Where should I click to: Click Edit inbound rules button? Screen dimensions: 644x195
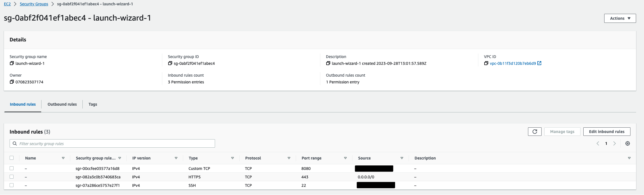[x=606, y=132]
